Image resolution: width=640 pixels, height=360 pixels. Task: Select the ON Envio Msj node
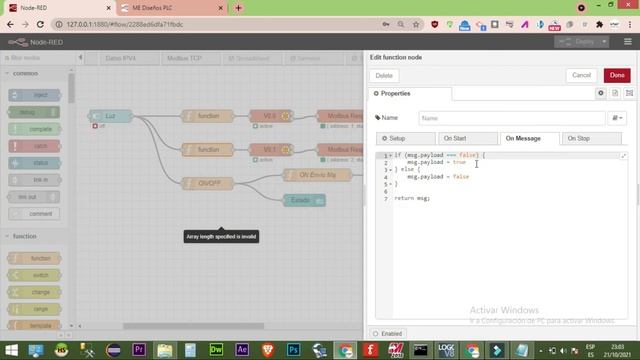(x=317, y=175)
